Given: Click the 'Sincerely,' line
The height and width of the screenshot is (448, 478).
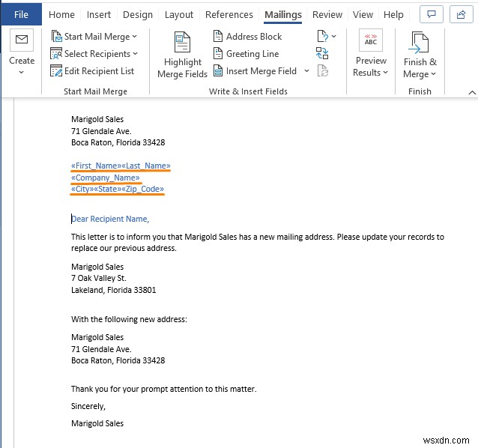Looking at the screenshot, I should point(88,406).
